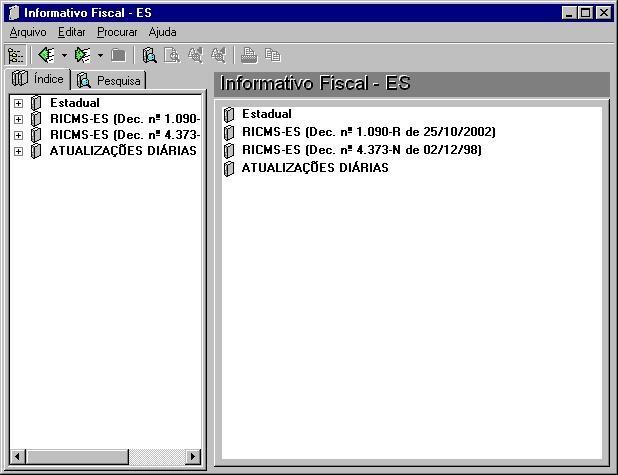This screenshot has width=618, height=475.
Task: Open the Editar menu
Action: tap(72, 32)
